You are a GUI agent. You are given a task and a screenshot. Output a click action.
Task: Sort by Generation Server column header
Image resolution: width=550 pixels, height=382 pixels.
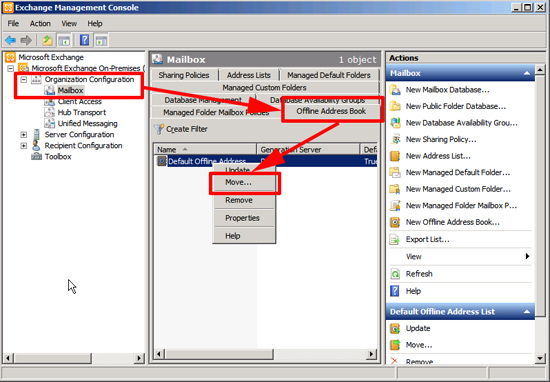click(308, 149)
